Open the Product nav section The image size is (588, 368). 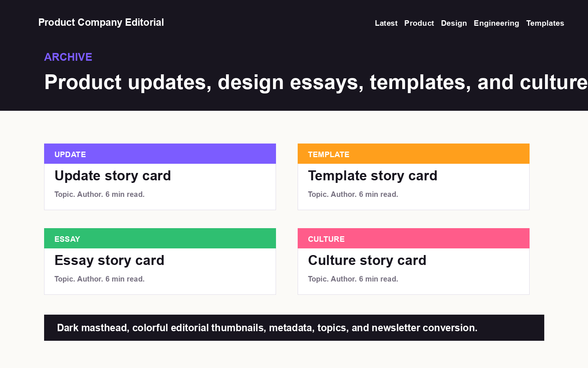pyautogui.click(x=419, y=23)
